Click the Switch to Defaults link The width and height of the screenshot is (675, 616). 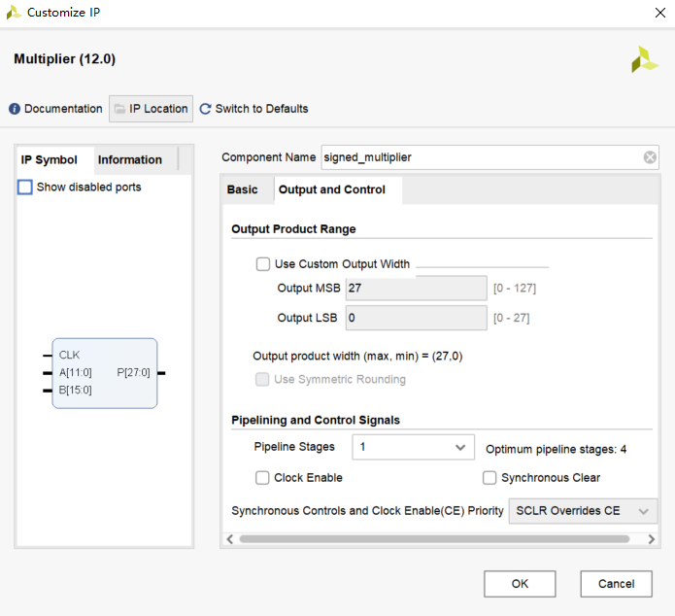tap(261, 109)
